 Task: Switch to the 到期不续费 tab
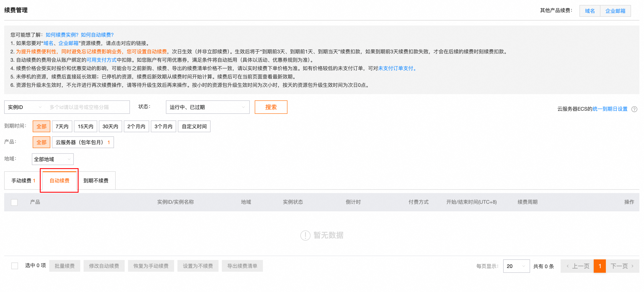pos(96,181)
